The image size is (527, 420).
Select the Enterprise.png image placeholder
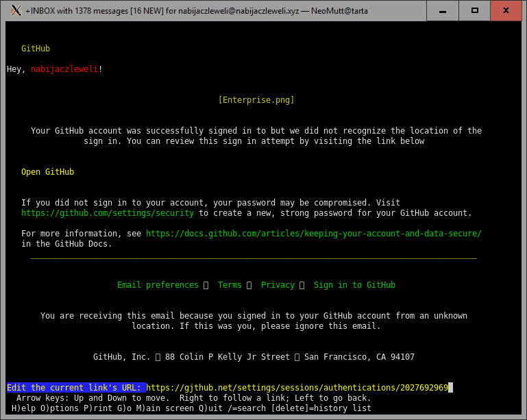[256, 100]
